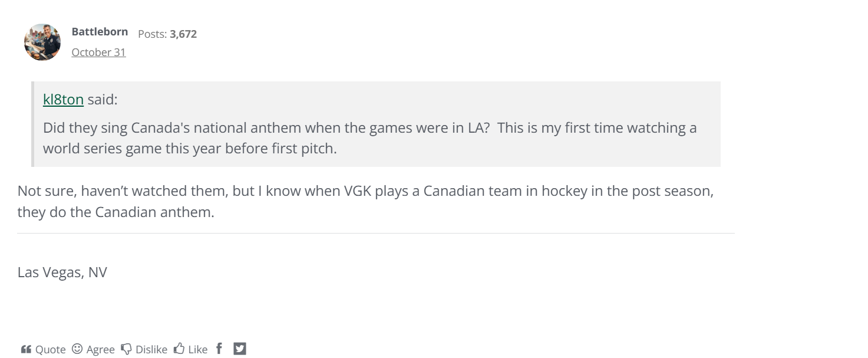Click the divider line above the signature
Image resolution: width=868 pixels, height=358 pixels.
click(376, 234)
